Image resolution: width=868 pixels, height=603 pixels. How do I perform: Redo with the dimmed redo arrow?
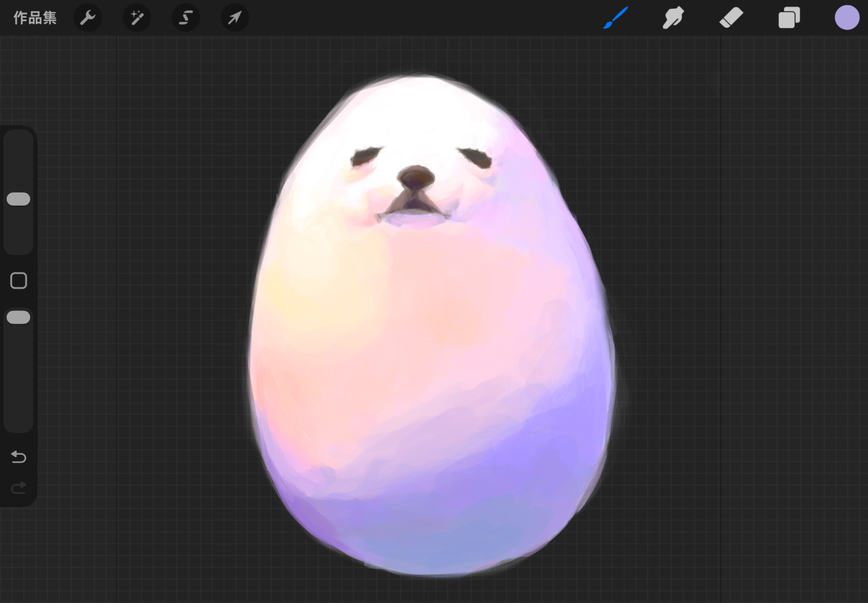(19, 488)
